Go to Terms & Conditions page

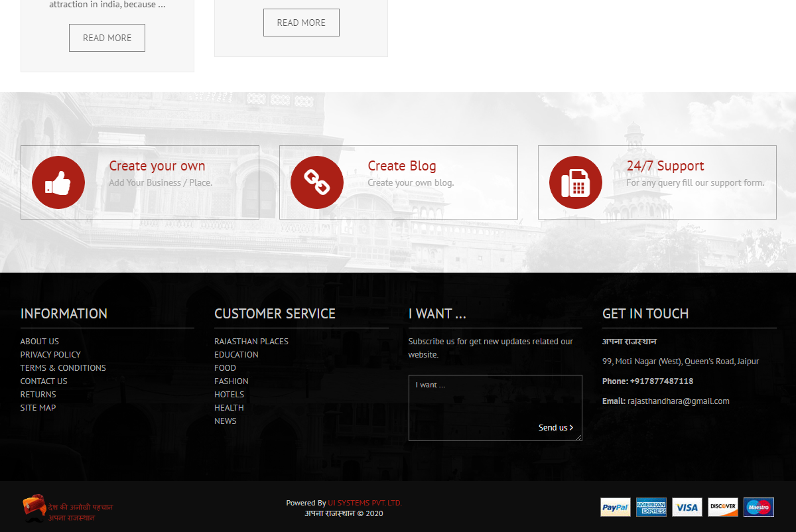[63, 368]
